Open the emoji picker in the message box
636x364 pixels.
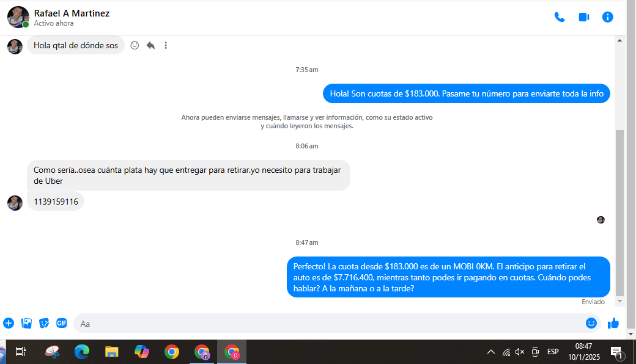click(x=591, y=323)
